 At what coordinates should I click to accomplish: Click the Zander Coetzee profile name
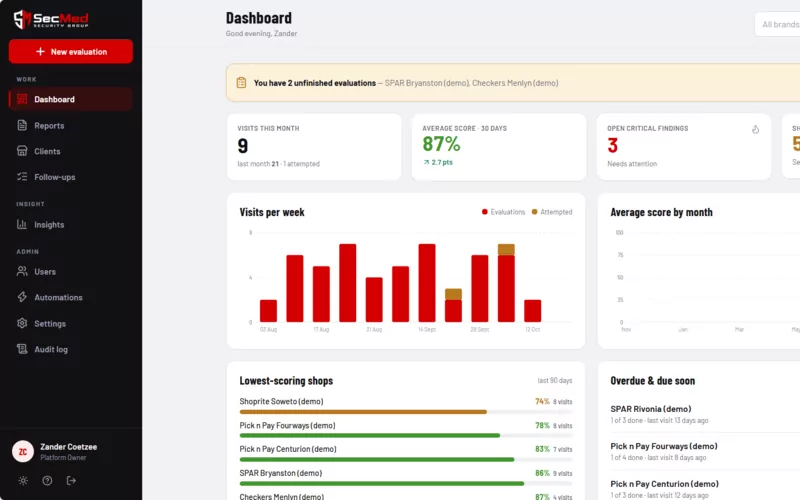click(x=68, y=446)
